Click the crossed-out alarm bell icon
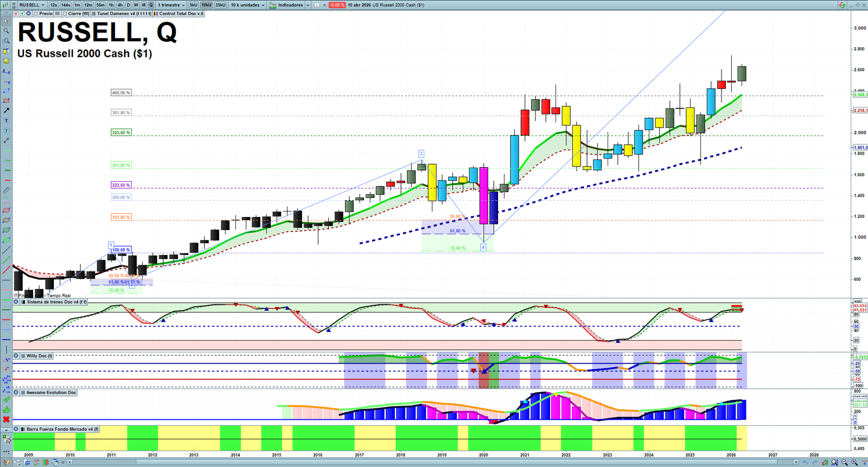The height and width of the screenshot is (467, 868). pyautogui.click(x=6, y=51)
